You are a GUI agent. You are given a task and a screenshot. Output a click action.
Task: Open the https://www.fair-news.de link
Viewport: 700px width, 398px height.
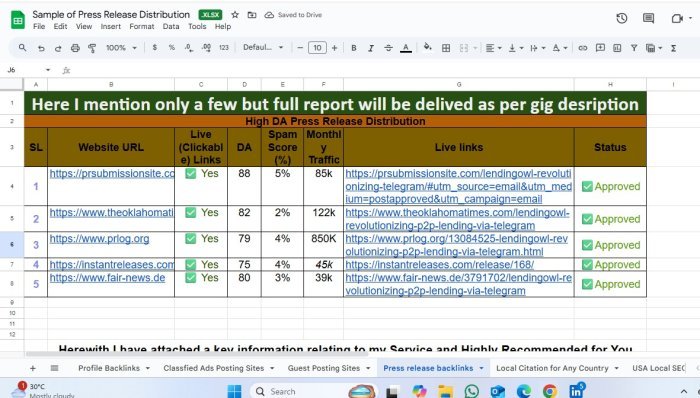click(x=107, y=278)
